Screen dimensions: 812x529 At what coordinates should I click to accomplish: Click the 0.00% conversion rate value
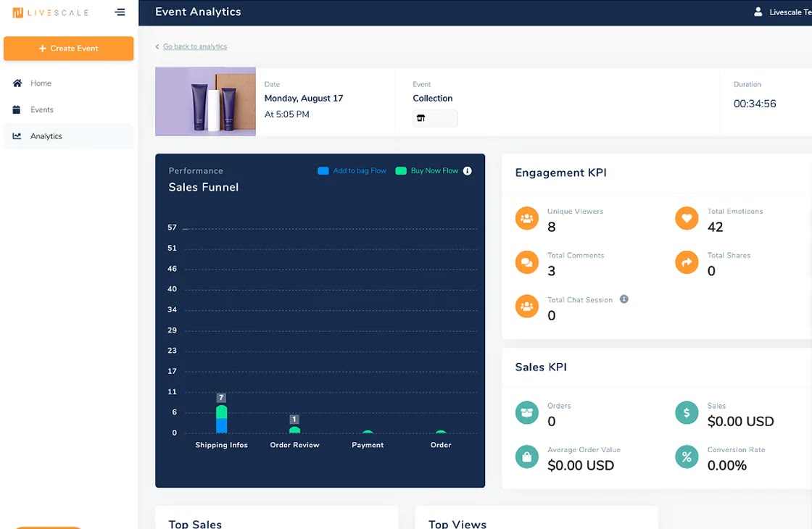point(727,465)
